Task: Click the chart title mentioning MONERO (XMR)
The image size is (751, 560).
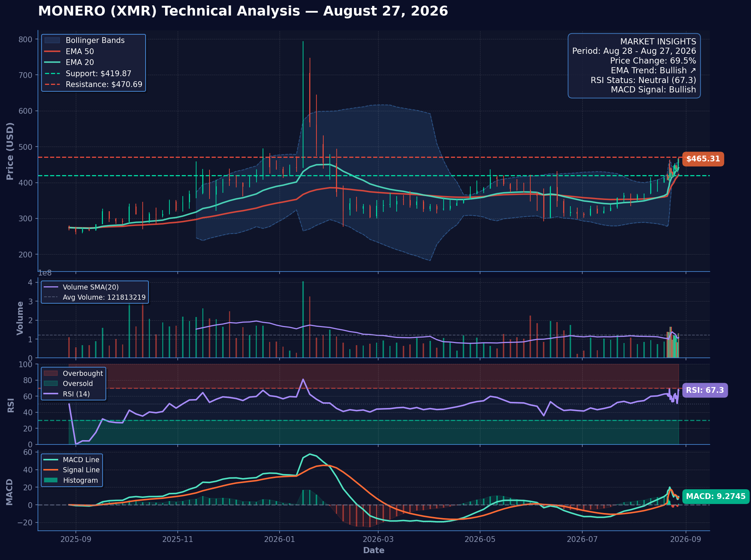Action: pyautogui.click(x=243, y=11)
